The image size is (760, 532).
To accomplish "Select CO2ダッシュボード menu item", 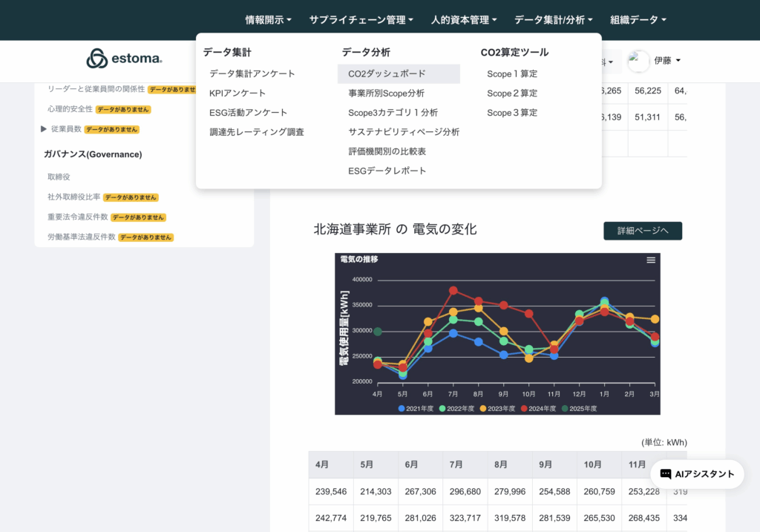I will coord(387,74).
